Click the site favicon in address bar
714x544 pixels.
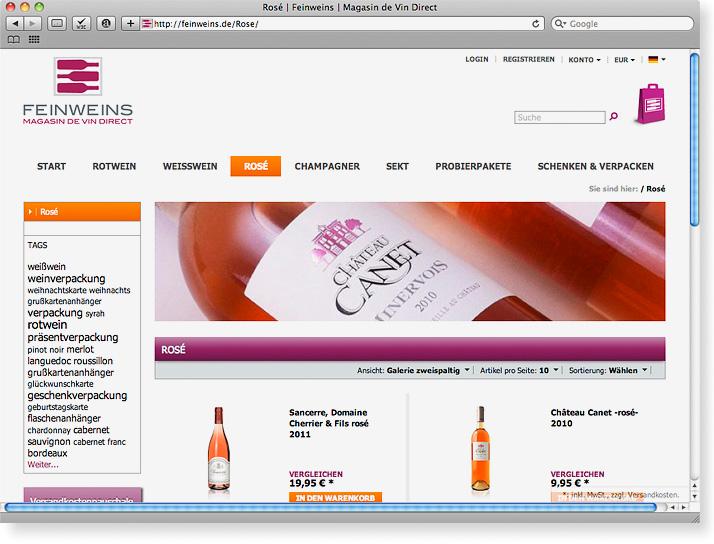(147, 24)
